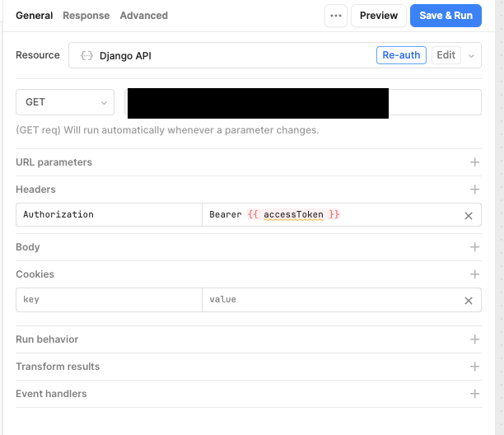Click the Save & Run button

[x=446, y=16]
